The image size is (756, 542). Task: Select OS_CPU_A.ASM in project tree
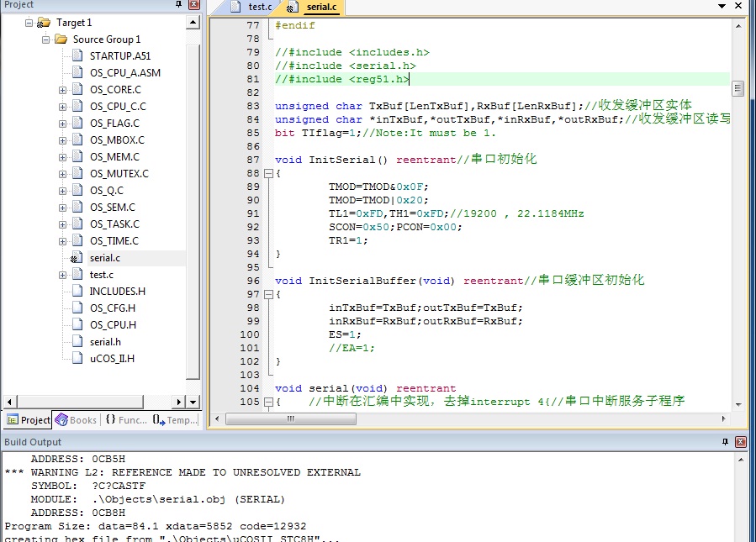tap(124, 73)
